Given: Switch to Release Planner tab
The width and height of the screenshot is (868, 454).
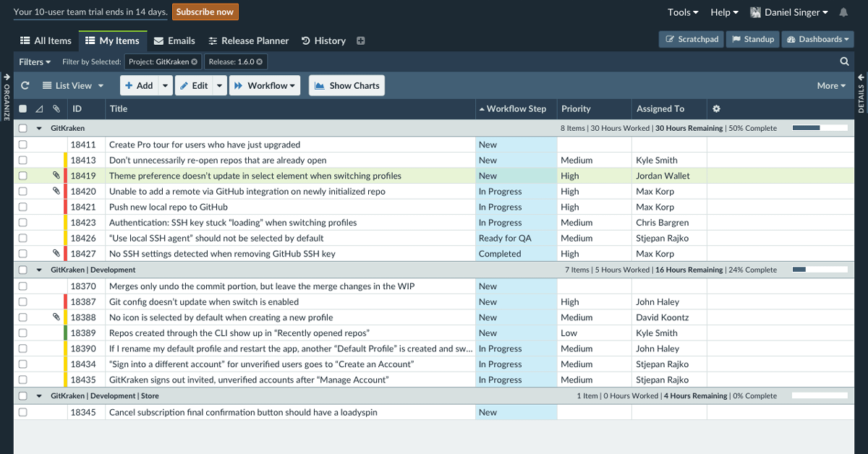Looking at the screenshot, I should pos(248,41).
